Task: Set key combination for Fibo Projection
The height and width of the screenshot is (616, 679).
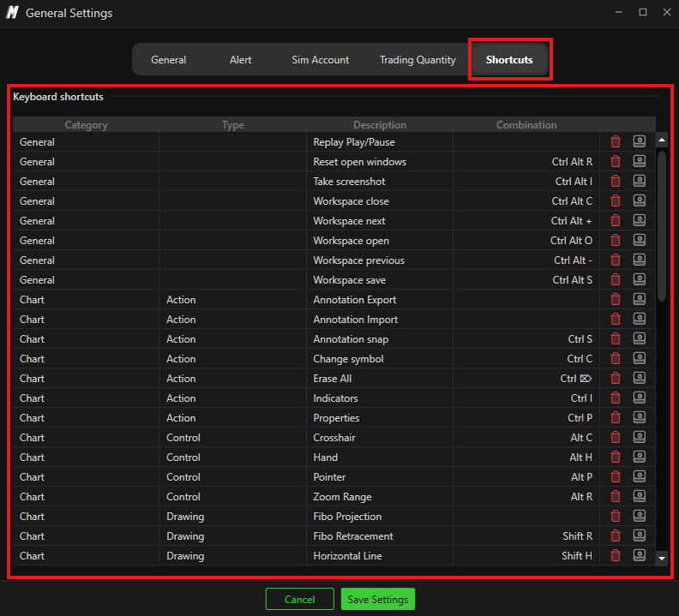Action: [x=640, y=516]
